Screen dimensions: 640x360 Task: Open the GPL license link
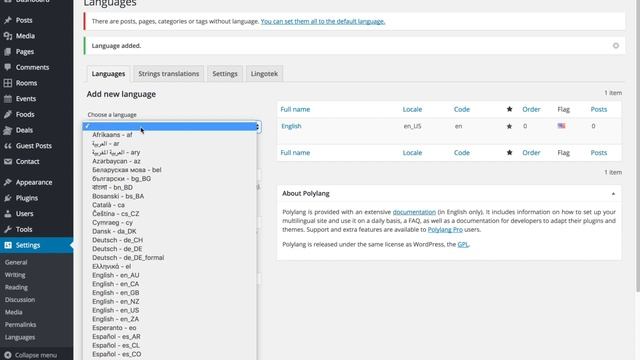[462, 244]
